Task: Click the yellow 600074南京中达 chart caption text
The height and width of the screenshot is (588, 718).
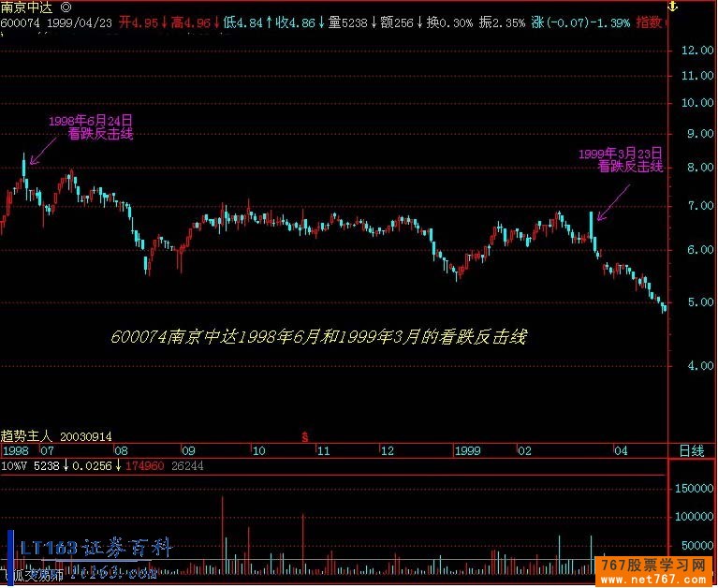Action: coord(318,336)
